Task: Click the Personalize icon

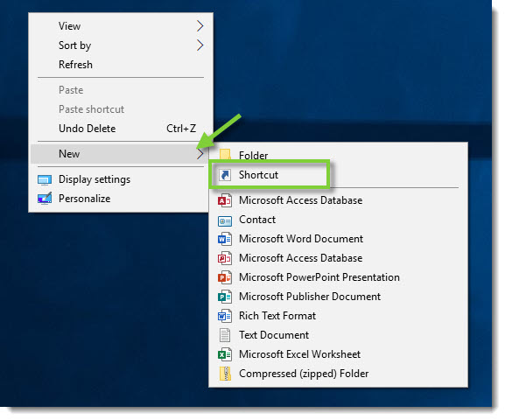Action: (x=45, y=199)
